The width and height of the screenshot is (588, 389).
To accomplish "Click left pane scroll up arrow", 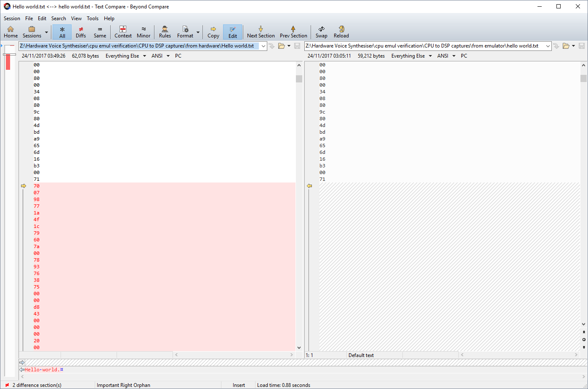I will coord(299,65).
